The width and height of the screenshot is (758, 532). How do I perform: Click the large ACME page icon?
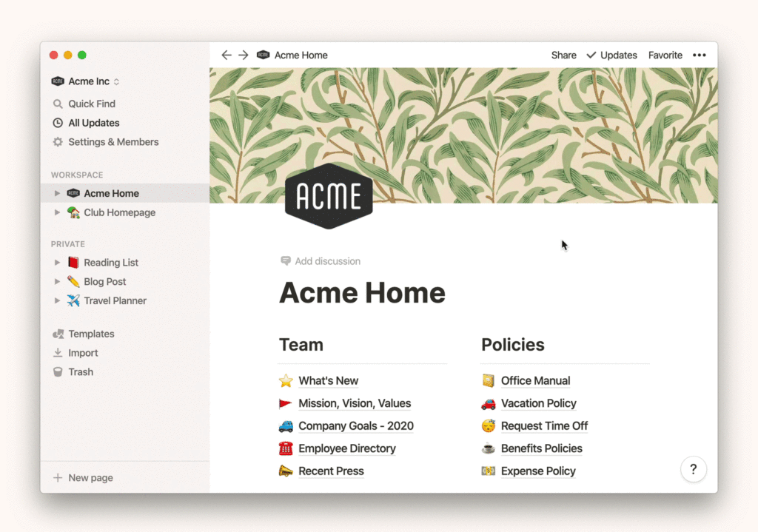coord(329,195)
